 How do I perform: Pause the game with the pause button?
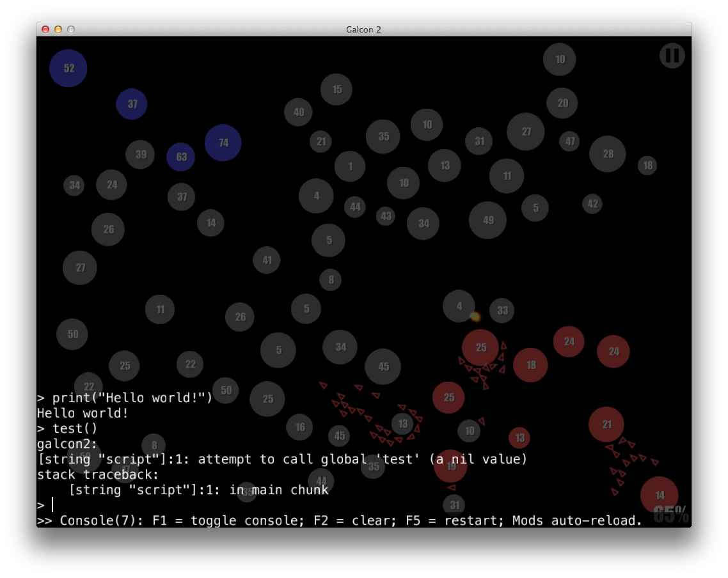click(672, 56)
